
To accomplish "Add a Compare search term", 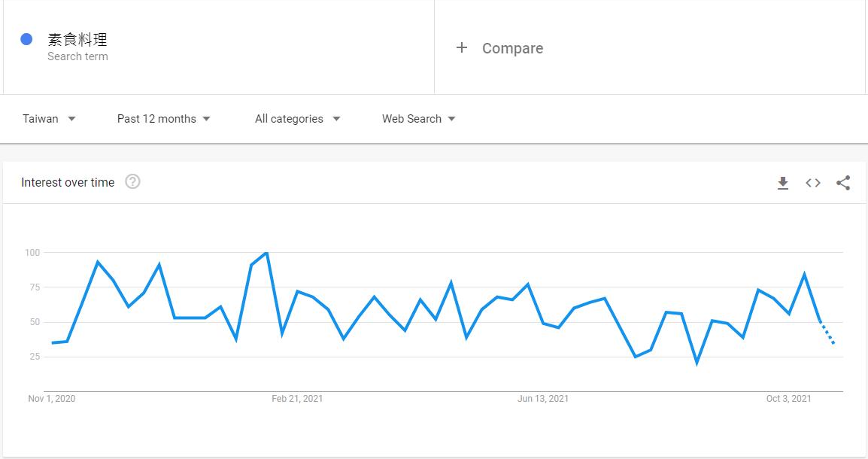I will coord(512,48).
